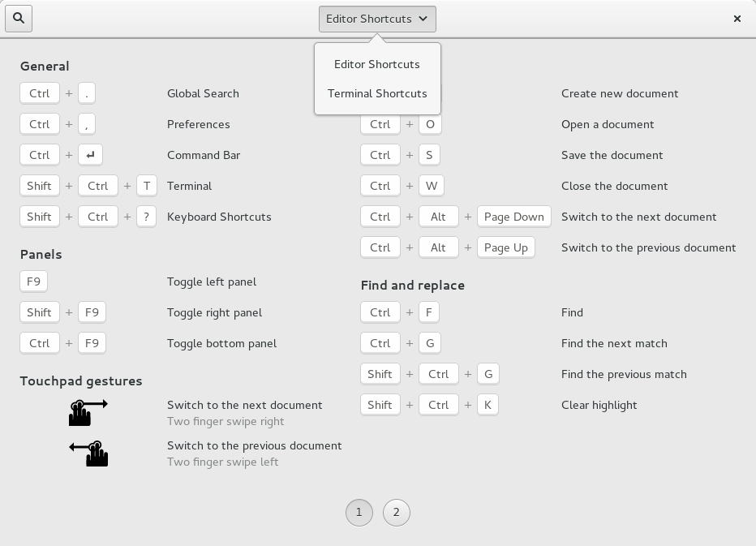Switch to page 1 of shortcuts
The image size is (756, 546).
[359, 512]
